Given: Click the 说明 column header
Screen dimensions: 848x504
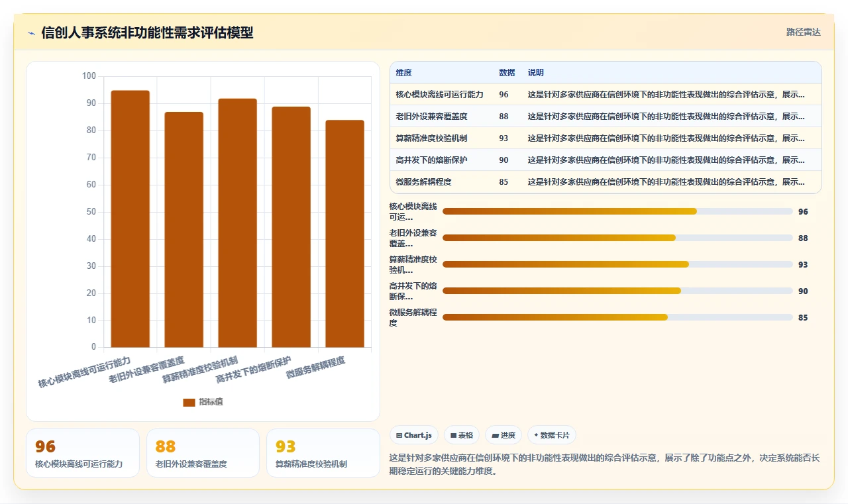Looking at the screenshot, I should (x=535, y=73).
